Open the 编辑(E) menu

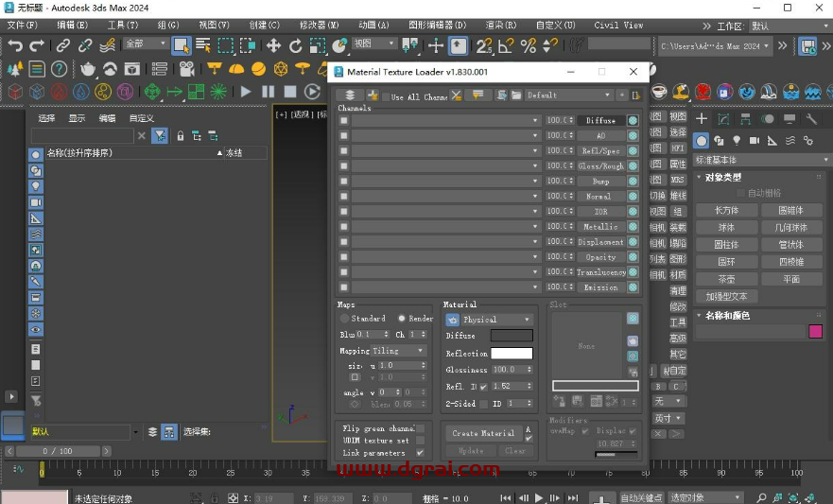72,25
